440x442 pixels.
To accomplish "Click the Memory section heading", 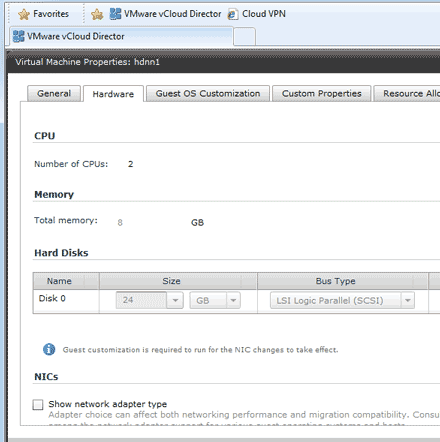I will [54, 195].
